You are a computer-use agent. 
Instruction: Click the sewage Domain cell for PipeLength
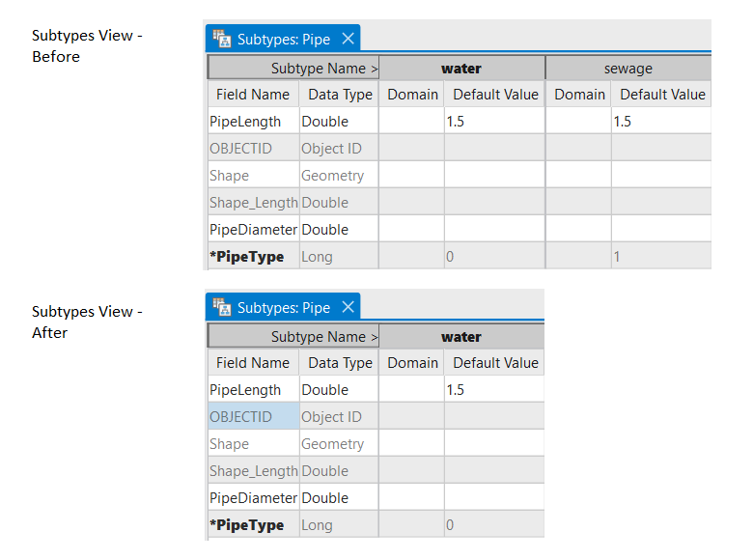pyautogui.click(x=579, y=122)
